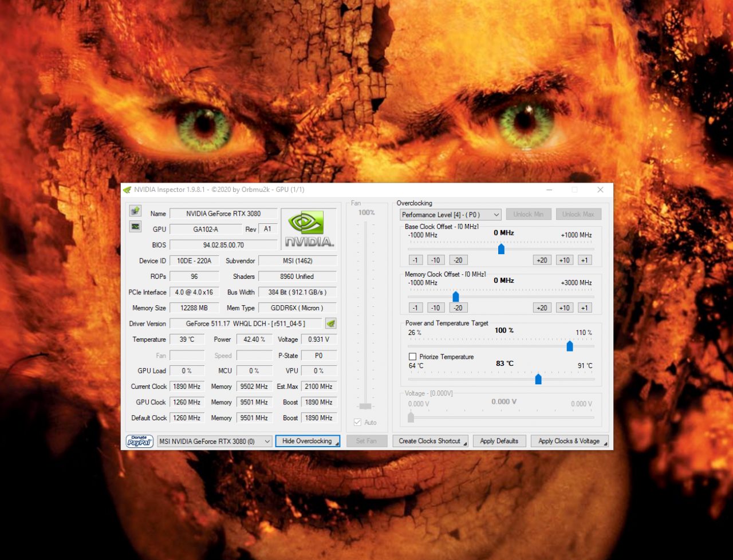Click Base Clock Offset -1 button
Screen dimensions: 733x560
click(416, 260)
